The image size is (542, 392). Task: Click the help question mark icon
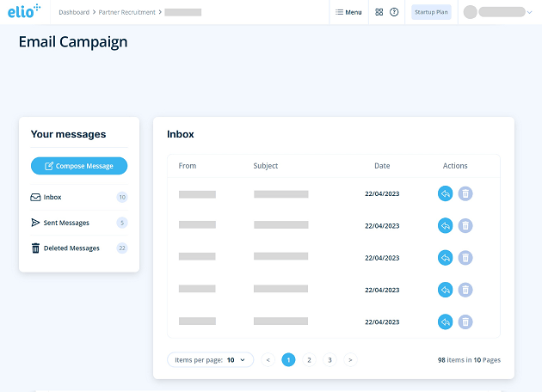[394, 12]
